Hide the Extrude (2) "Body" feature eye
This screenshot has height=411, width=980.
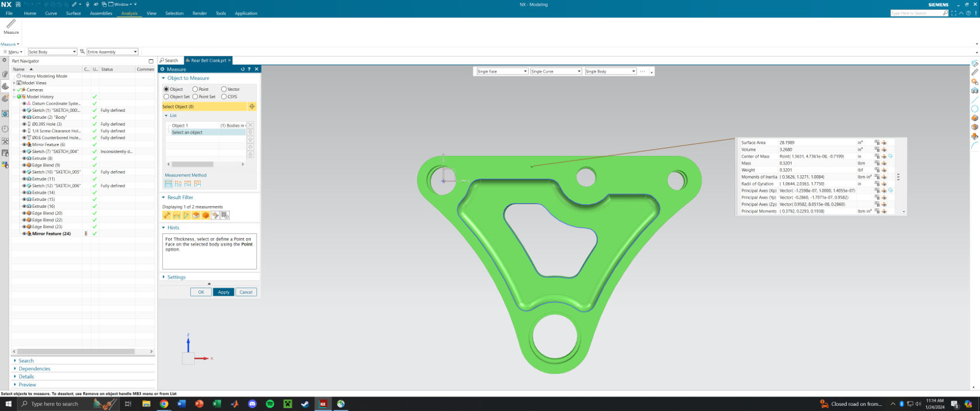tap(24, 117)
